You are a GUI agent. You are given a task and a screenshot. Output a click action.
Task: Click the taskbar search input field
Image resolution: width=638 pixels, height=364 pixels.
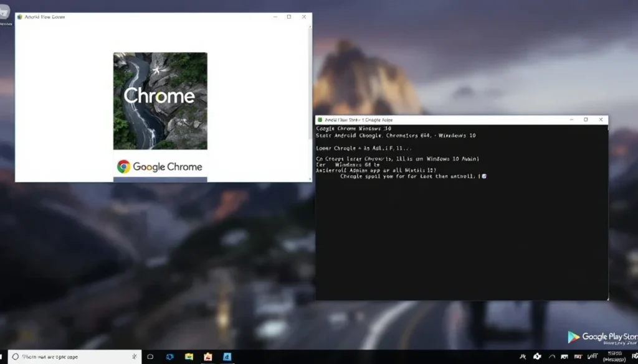pos(75,357)
